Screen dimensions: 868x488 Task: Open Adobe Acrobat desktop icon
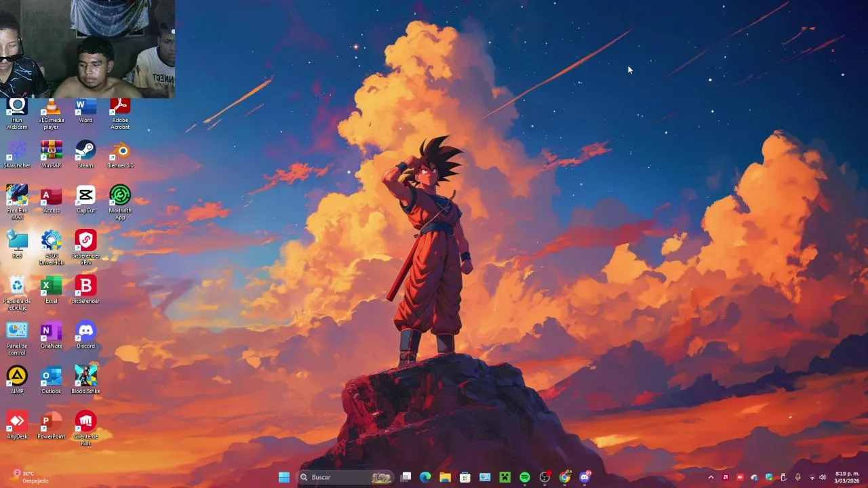coord(120,114)
